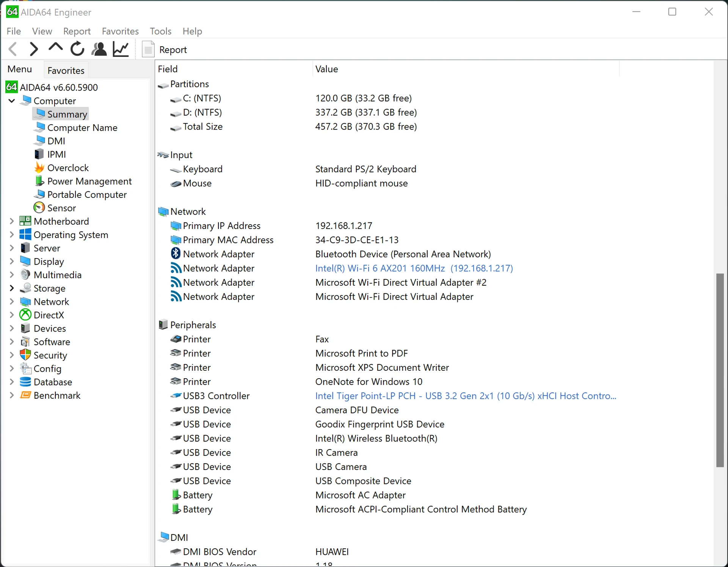
Task: Open the Report menu
Action: point(77,31)
